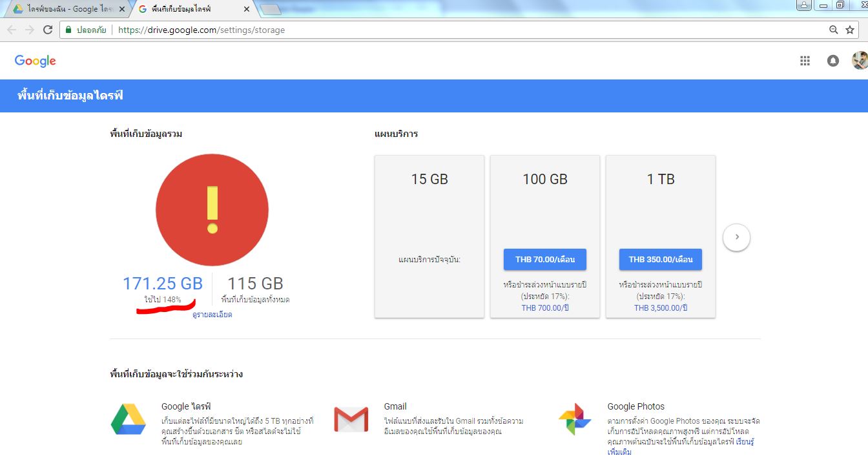Open the details link below storage usage

click(x=212, y=315)
